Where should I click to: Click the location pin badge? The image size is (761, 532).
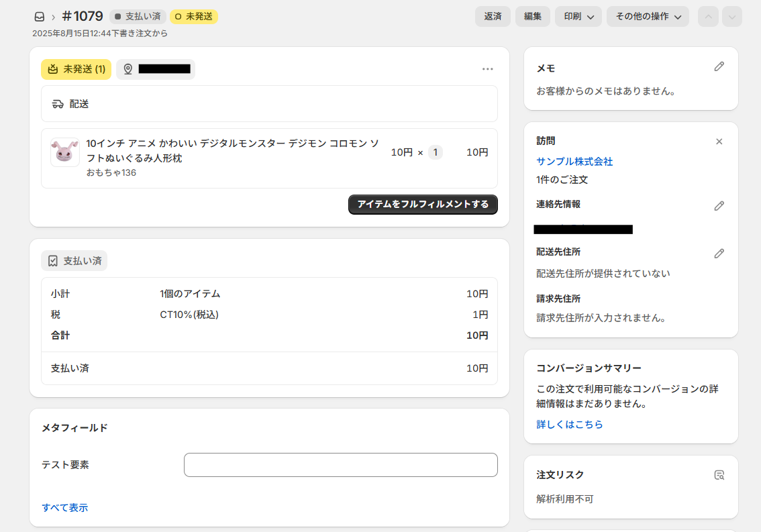[156, 69]
